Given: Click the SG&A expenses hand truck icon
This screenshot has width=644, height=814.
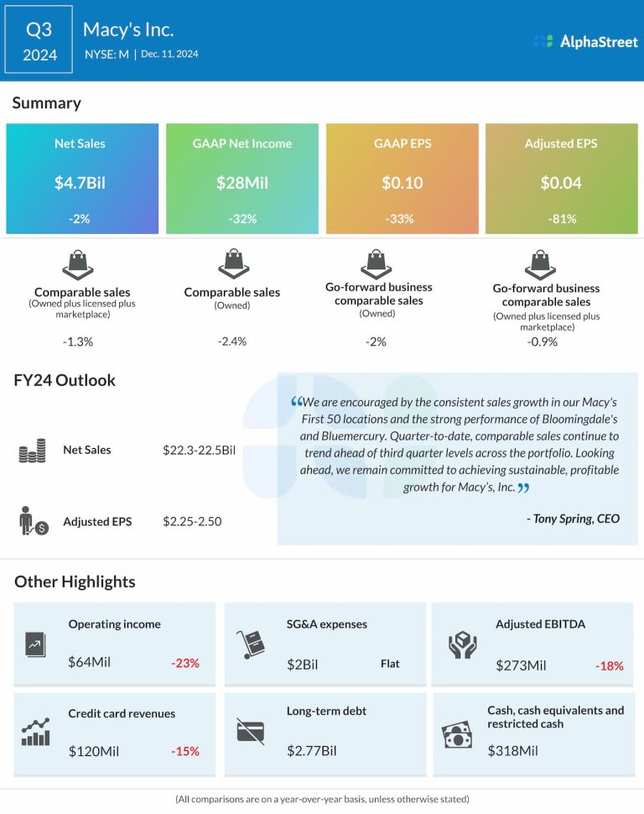Looking at the screenshot, I should [x=250, y=644].
